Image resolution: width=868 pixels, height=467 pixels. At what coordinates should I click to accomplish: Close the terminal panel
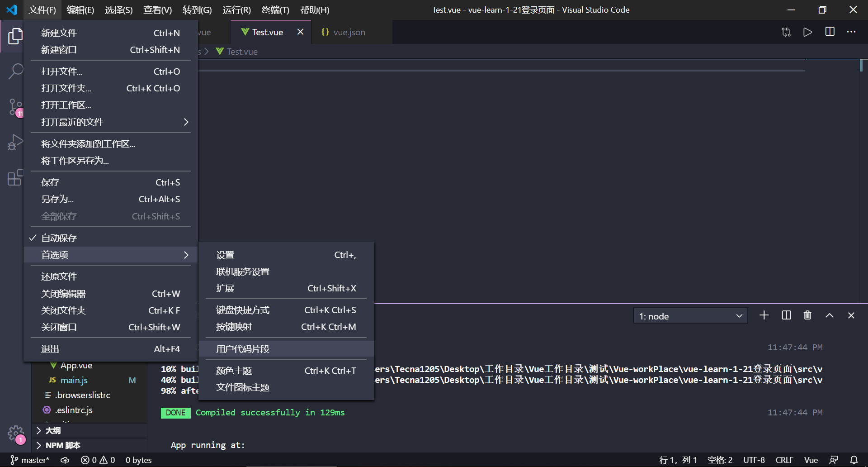coord(851,315)
